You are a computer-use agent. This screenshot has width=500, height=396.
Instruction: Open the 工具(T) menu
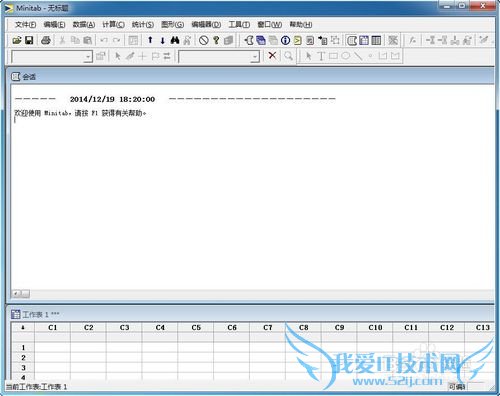(x=239, y=24)
